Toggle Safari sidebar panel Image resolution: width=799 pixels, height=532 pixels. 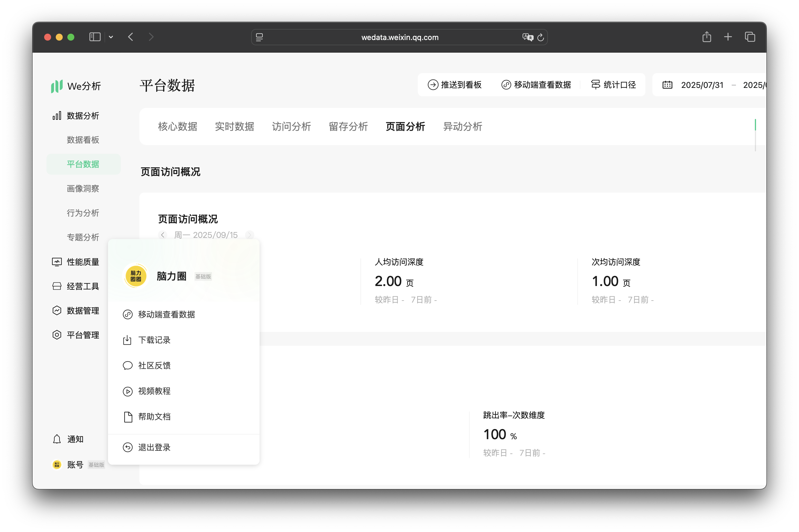(x=95, y=37)
